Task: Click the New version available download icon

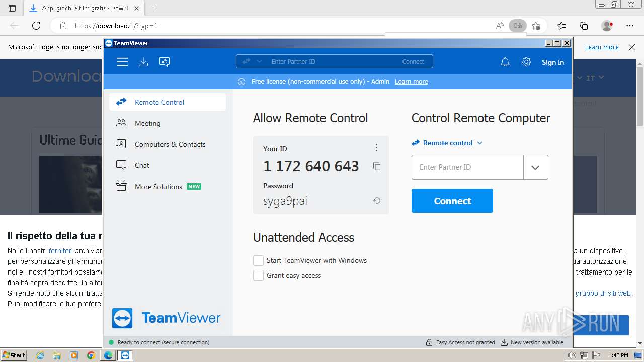Action: (504, 342)
